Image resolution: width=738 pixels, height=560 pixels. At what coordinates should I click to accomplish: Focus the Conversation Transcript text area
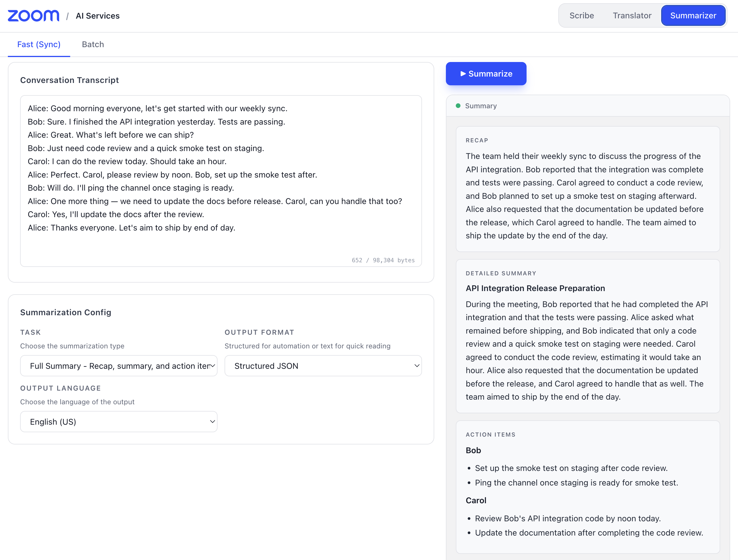(x=221, y=181)
